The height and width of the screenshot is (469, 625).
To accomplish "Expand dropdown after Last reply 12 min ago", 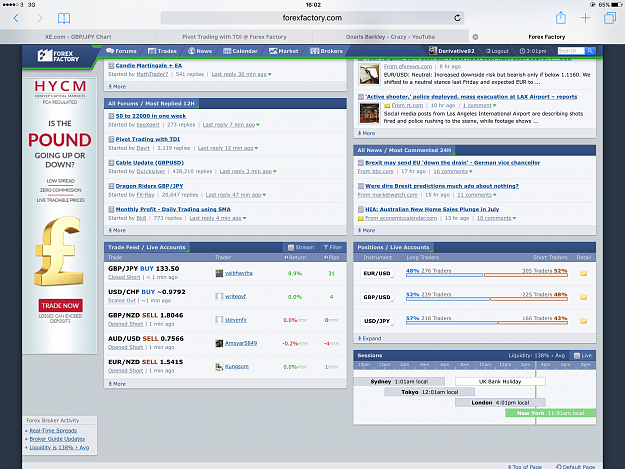I will tap(256, 148).
